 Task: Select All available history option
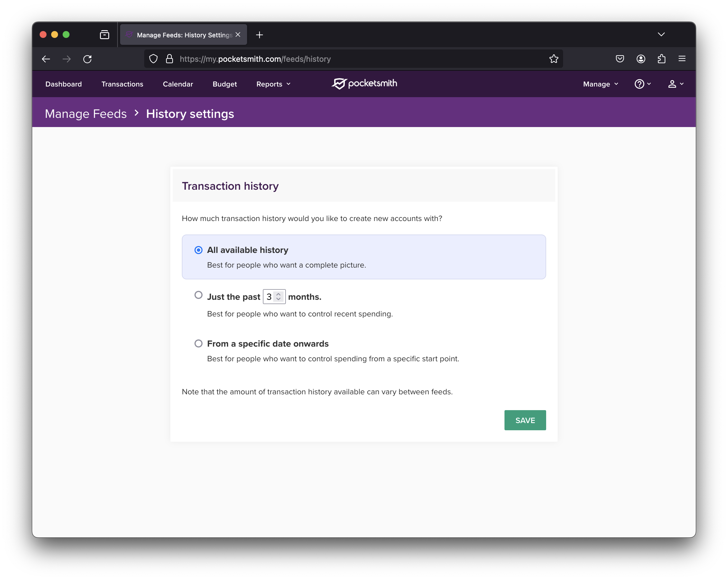199,250
